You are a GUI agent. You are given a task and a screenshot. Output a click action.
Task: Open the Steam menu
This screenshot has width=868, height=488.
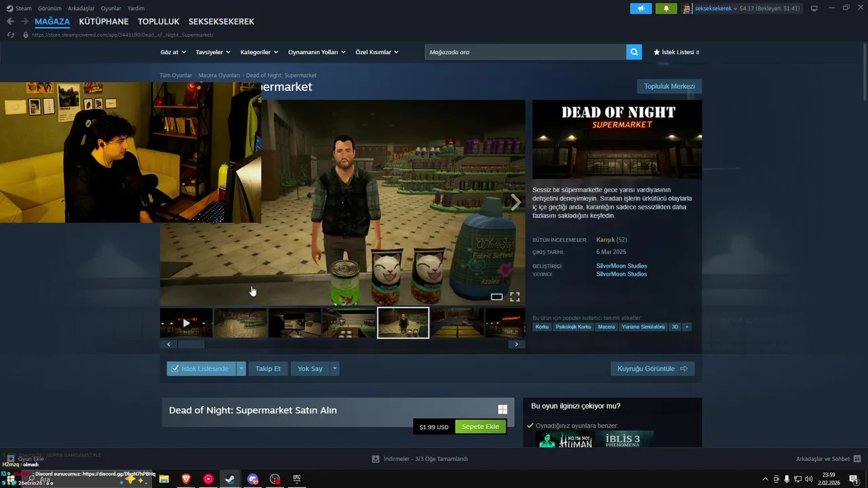[19, 9]
